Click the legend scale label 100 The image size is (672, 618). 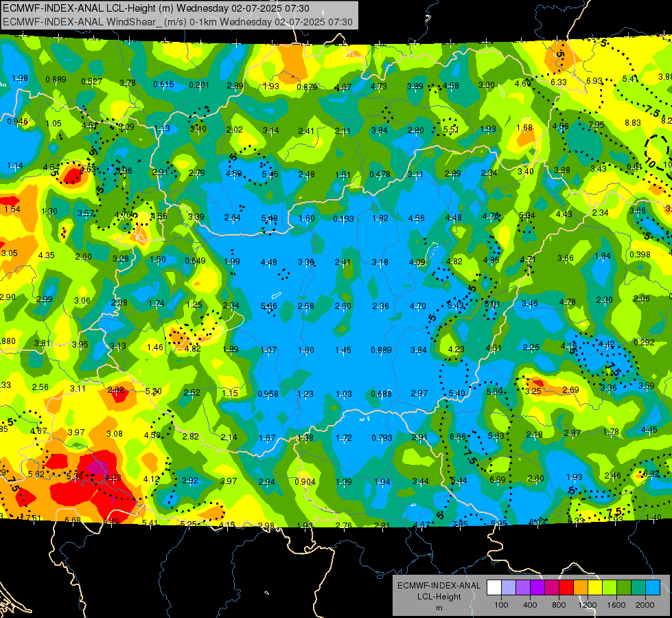coord(501,605)
